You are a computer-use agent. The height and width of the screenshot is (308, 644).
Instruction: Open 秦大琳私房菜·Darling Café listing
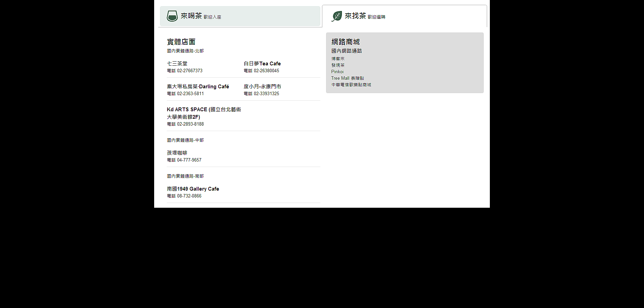click(198, 87)
